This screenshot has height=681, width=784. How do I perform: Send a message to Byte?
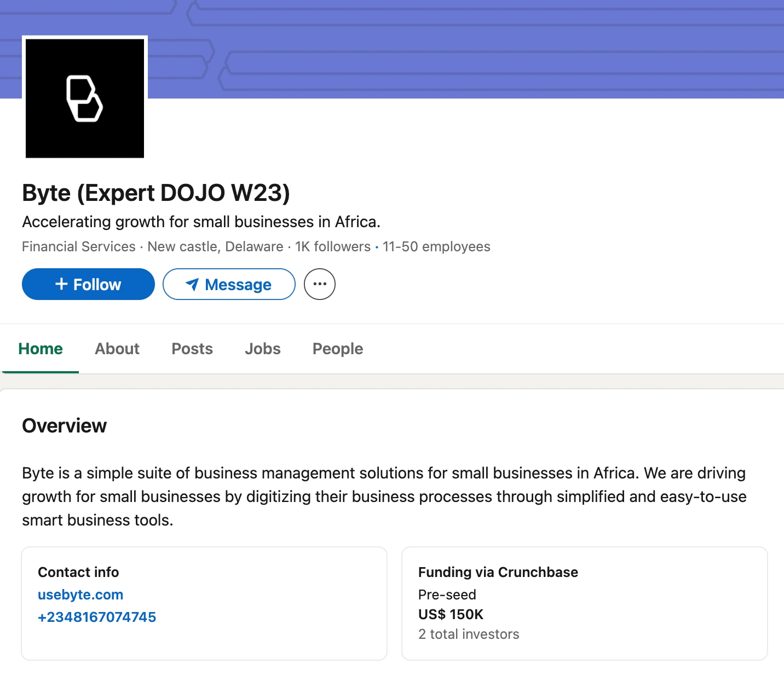point(229,284)
